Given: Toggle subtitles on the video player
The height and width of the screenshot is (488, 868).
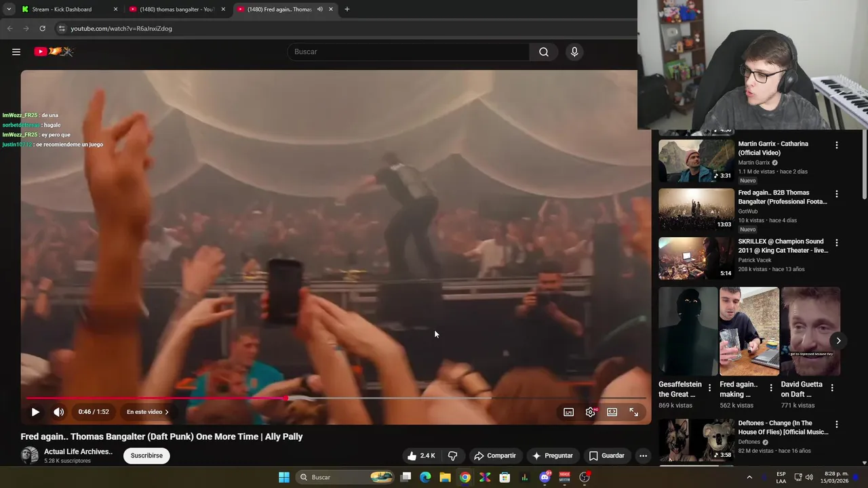Looking at the screenshot, I should (569, 412).
